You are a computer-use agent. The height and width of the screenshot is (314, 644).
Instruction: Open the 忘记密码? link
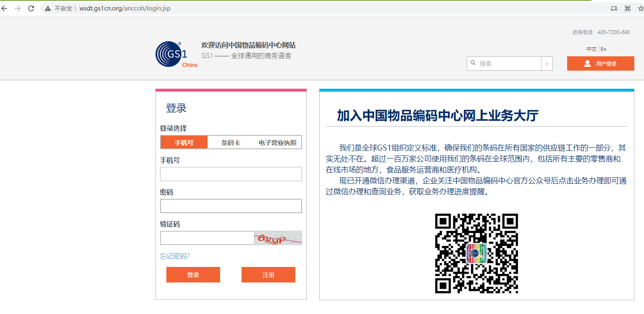[x=175, y=256]
